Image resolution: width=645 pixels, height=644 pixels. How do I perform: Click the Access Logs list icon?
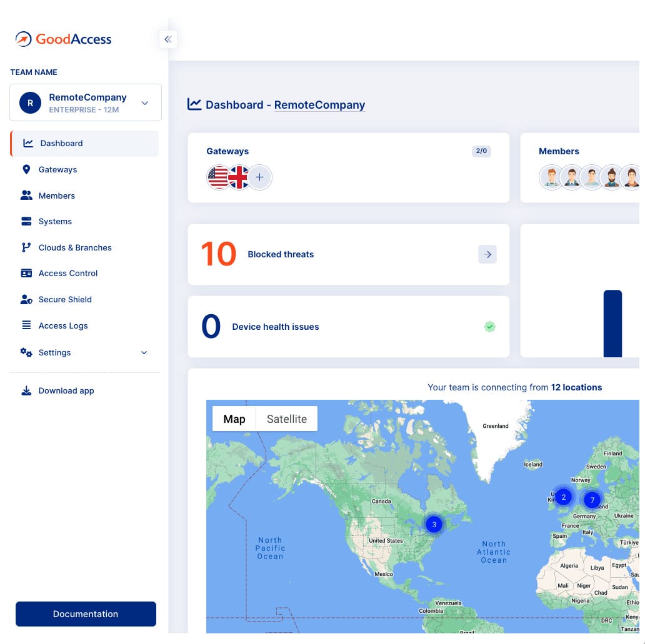coord(26,325)
